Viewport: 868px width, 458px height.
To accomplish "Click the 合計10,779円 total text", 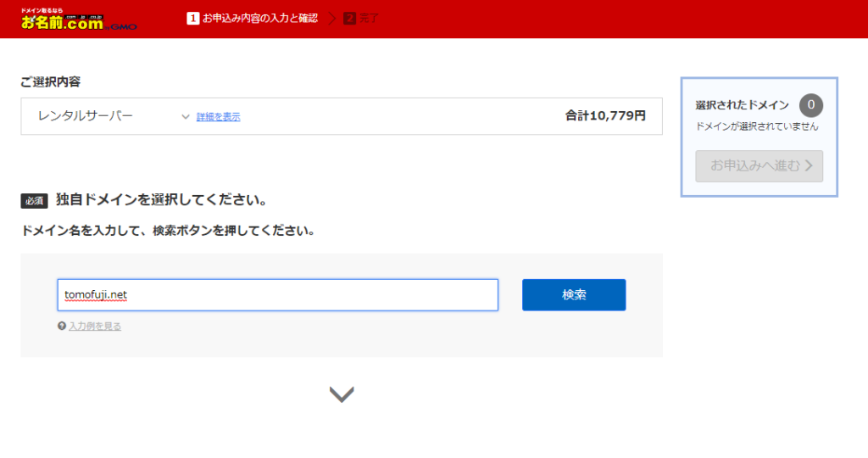I will tap(605, 115).
